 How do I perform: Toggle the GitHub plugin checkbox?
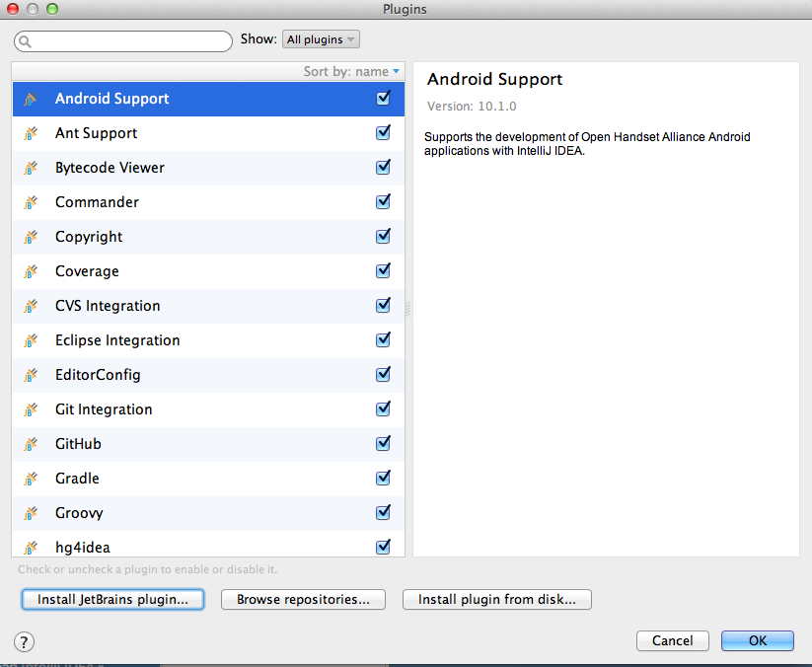[x=383, y=444]
